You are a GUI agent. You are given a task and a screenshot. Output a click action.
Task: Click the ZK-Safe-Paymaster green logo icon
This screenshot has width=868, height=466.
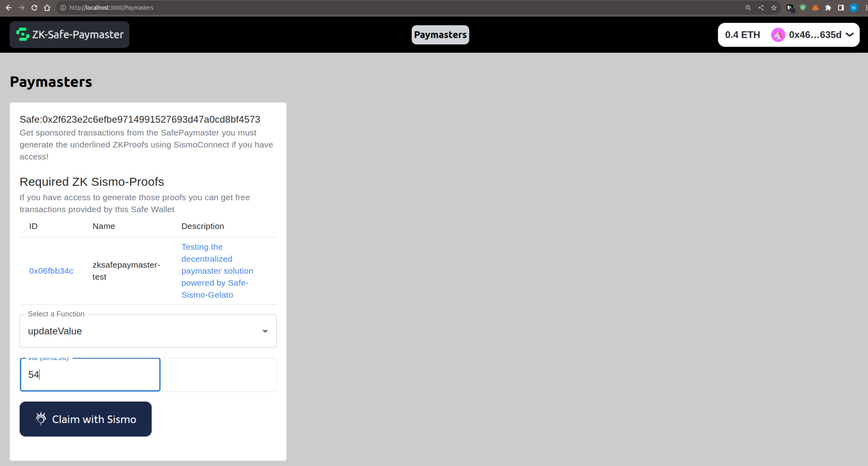tap(23, 34)
